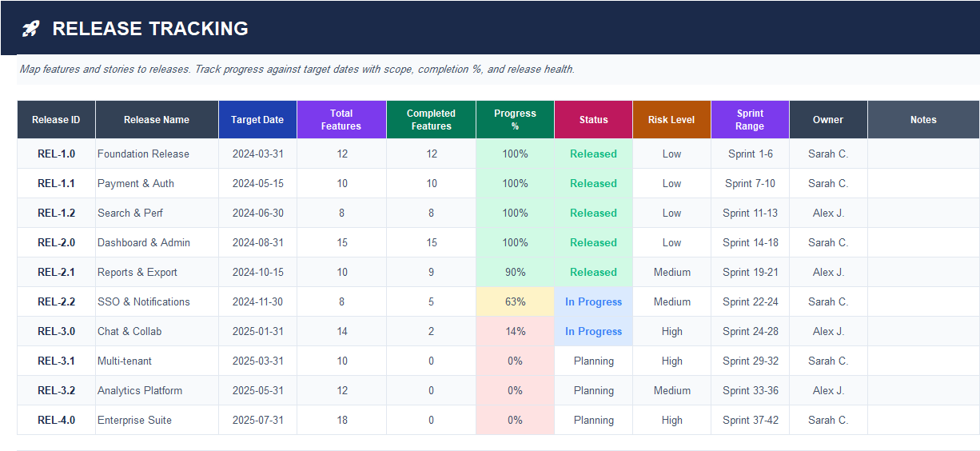Select the Owner column header
The width and height of the screenshot is (980, 451).
click(x=828, y=120)
